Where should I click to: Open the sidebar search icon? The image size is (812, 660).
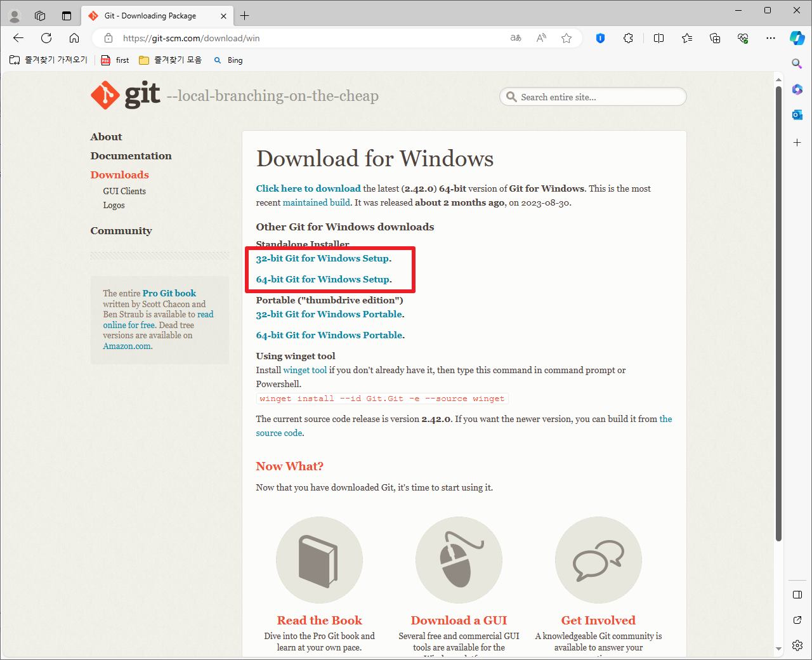pyautogui.click(x=797, y=63)
